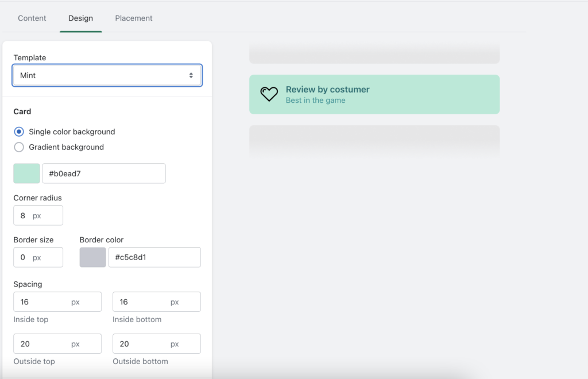Focus the Inside bottom spacing field
588x379 pixels.
tap(156, 301)
